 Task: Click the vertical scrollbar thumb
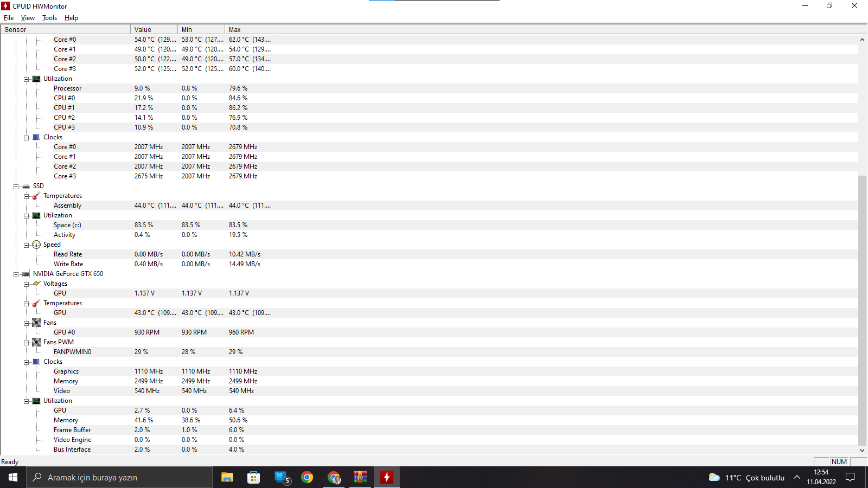pos(862,310)
